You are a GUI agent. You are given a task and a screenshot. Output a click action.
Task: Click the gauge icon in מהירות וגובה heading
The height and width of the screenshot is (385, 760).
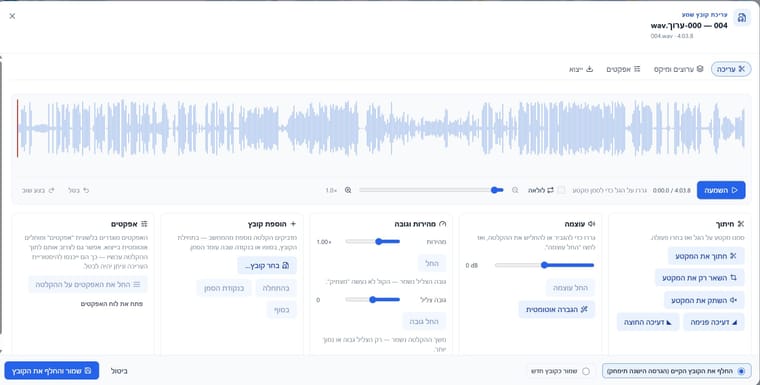click(443, 224)
